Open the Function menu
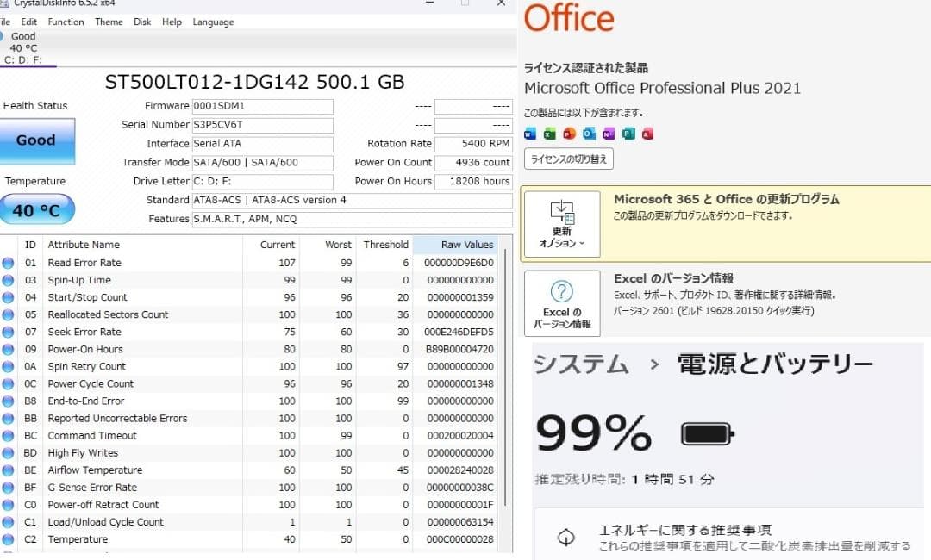 tap(66, 22)
